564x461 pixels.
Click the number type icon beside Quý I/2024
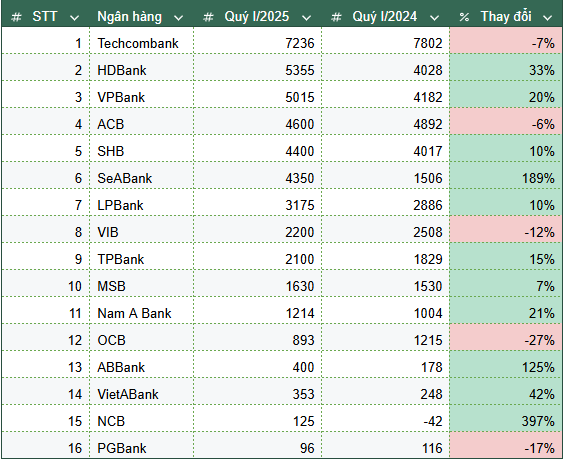click(336, 17)
